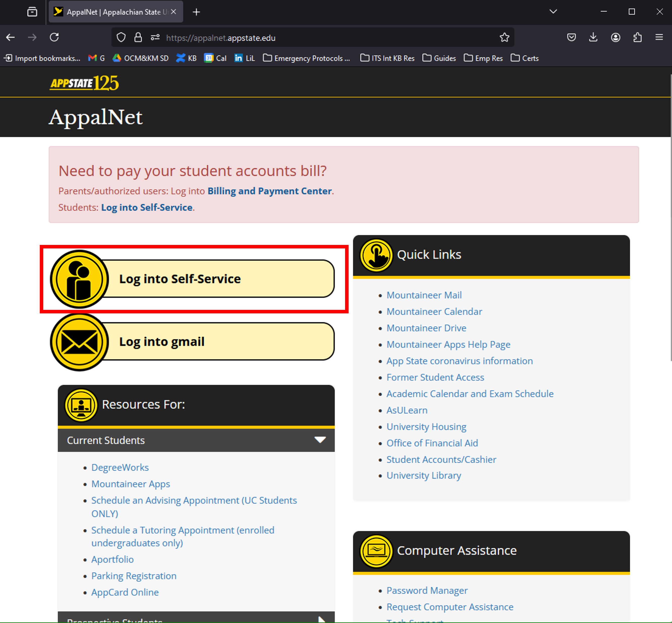Open the list all tabs chevron
The width and height of the screenshot is (672, 623).
pyautogui.click(x=553, y=12)
